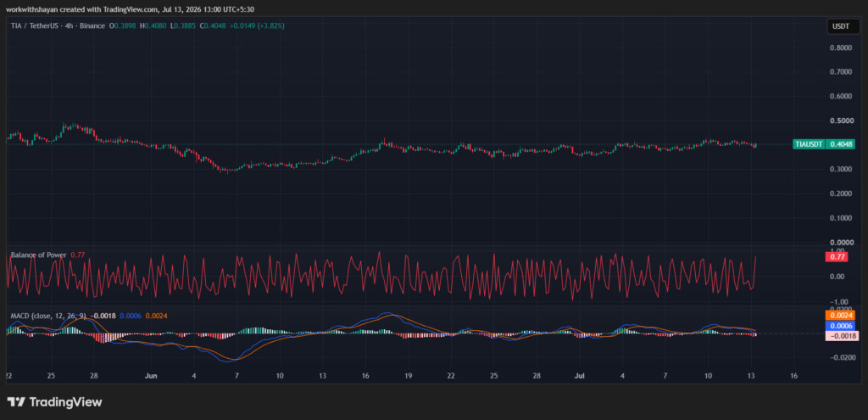This screenshot has height=420, width=868.
Task: Click the Jul label on time axis
Action: [x=581, y=376]
